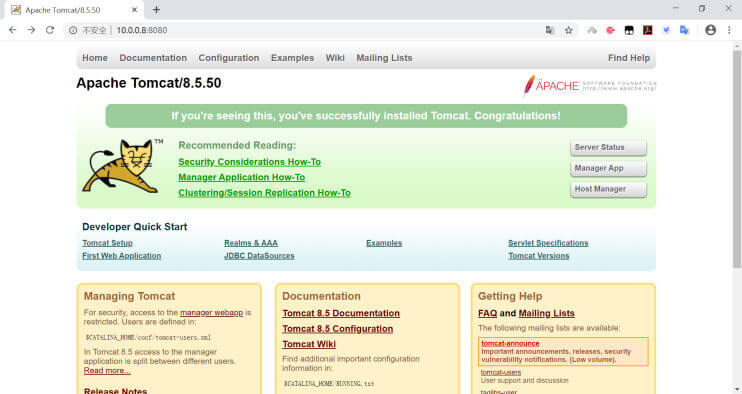Follow the JDBC DataSources link
The image size is (742, 394).
pos(259,255)
